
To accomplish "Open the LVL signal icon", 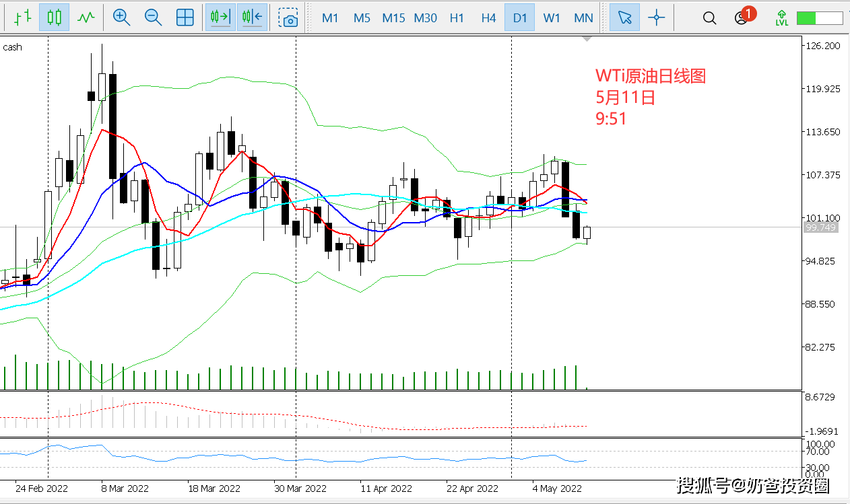I will click(x=782, y=17).
